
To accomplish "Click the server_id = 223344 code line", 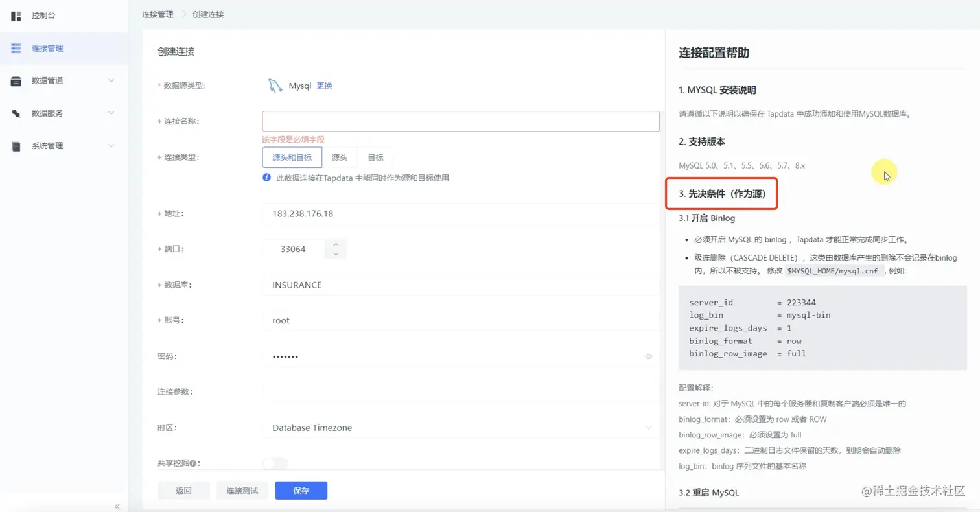I will coord(752,303).
